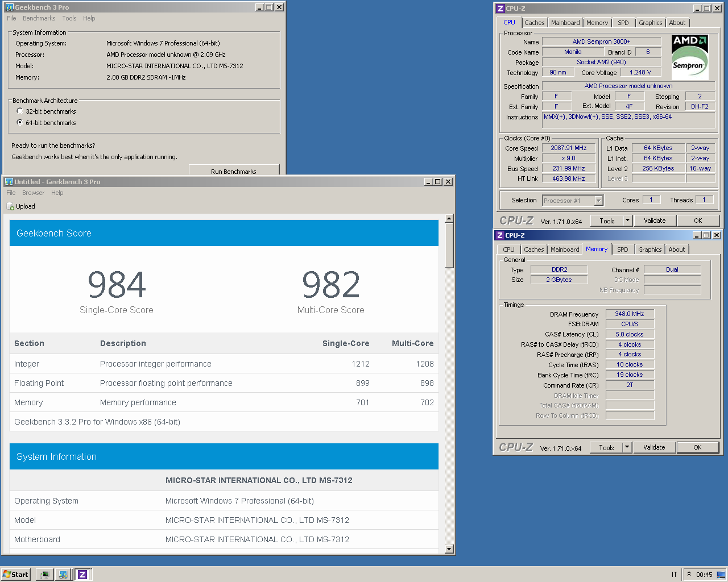Switch to Caches tab in upper CPU-Z window
Screen dimensions: 728x582
click(535, 23)
